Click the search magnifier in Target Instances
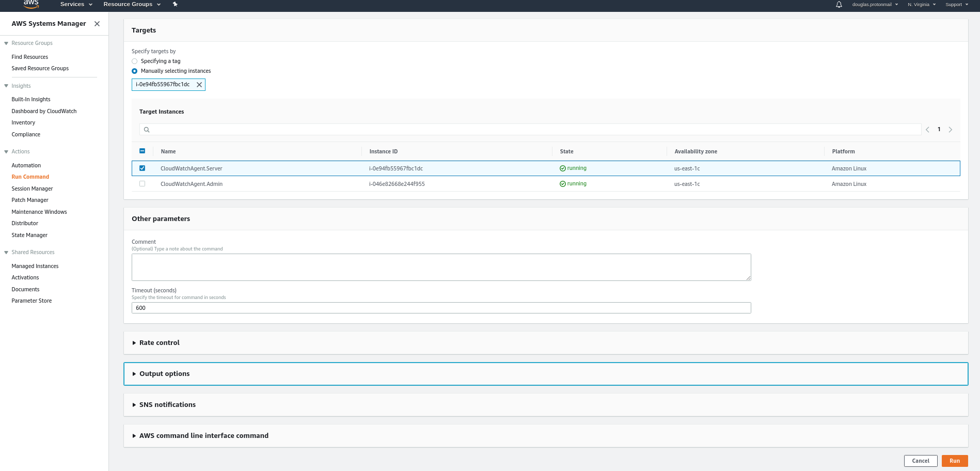The width and height of the screenshot is (980, 471). click(147, 130)
